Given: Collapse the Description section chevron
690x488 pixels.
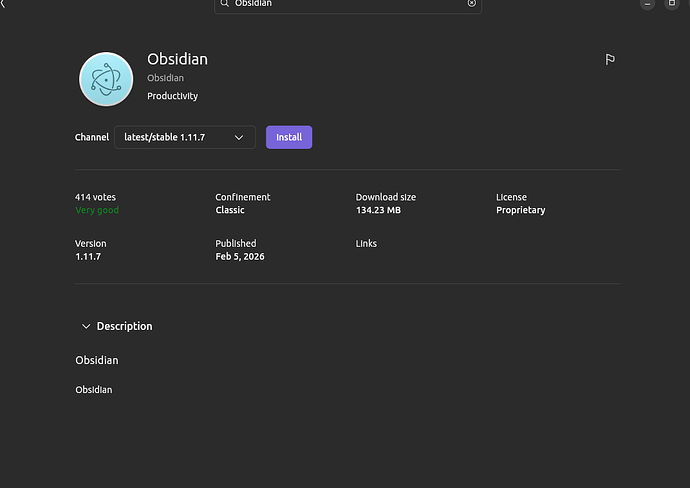Looking at the screenshot, I should tap(86, 326).
